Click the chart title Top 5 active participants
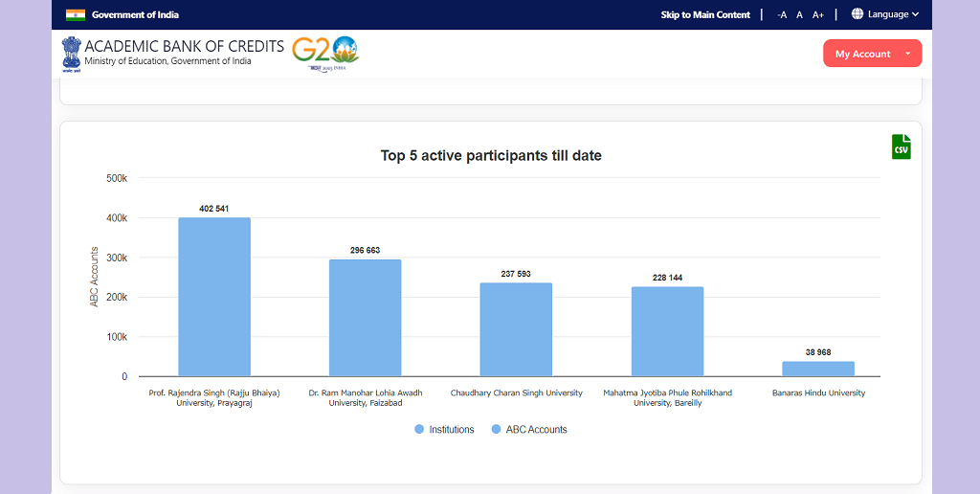 [491, 156]
